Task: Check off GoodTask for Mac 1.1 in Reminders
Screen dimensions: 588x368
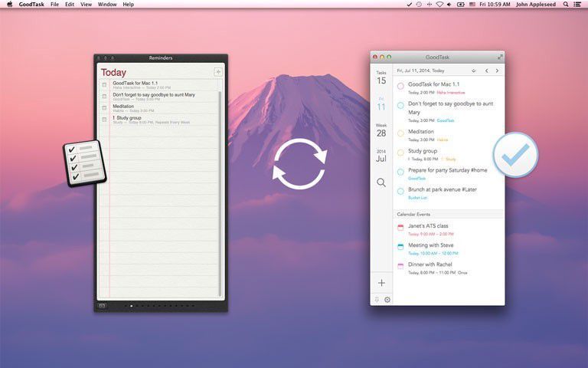Action: (x=104, y=85)
